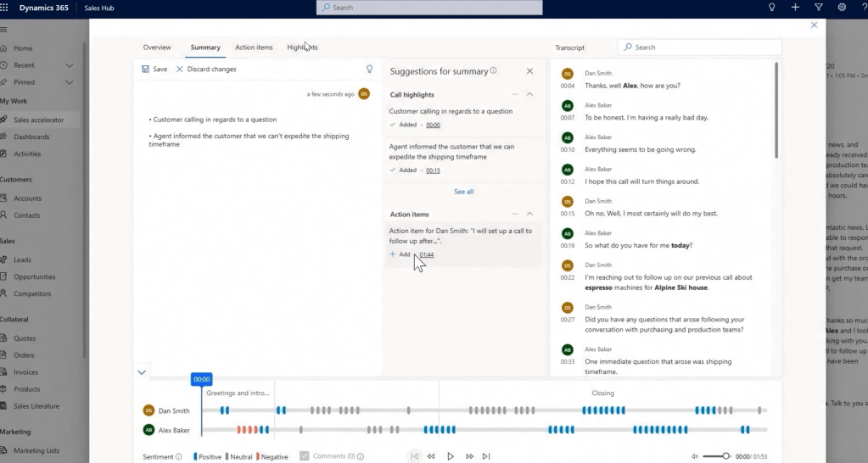Click the Save icon in summary toolbar
Image resolution: width=868 pixels, height=463 pixels.
click(x=146, y=70)
